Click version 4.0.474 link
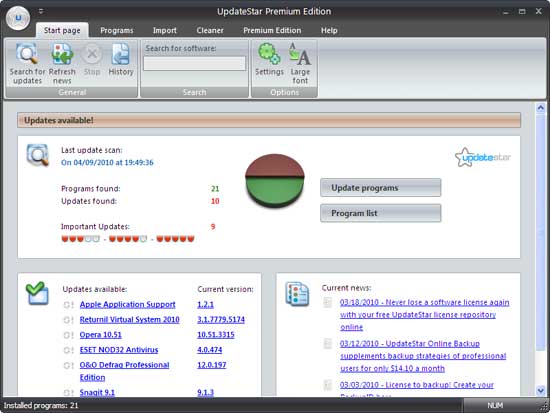The height and width of the screenshot is (413, 550). pyautogui.click(x=209, y=350)
